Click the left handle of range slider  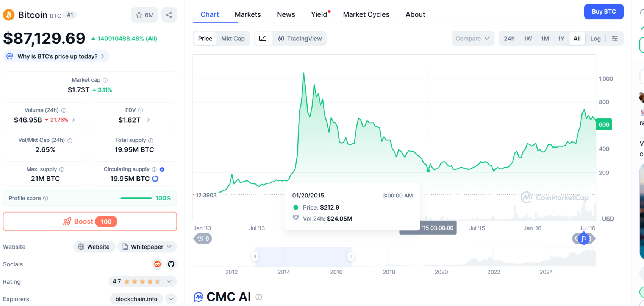(x=255, y=256)
